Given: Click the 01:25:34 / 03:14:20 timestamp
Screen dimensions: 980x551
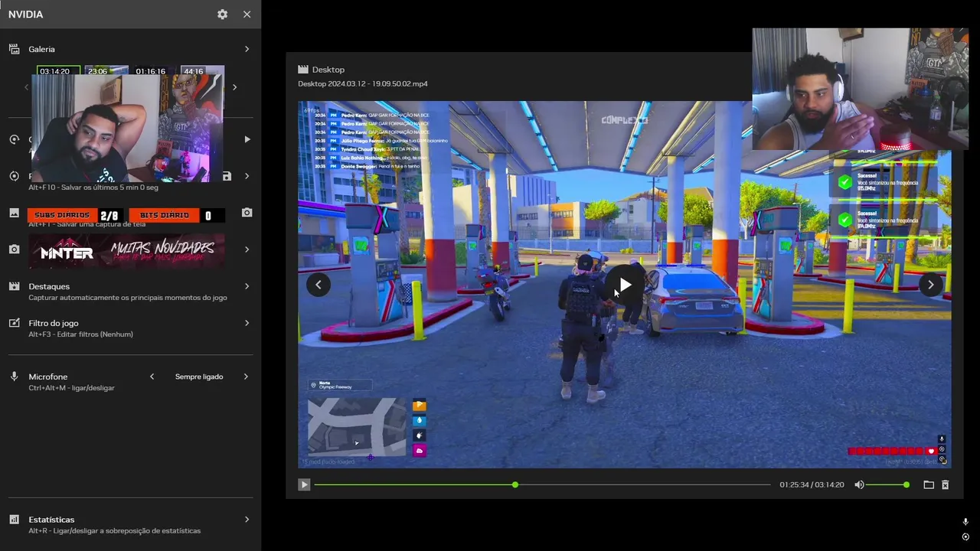Looking at the screenshot, I should pos(812,485).
